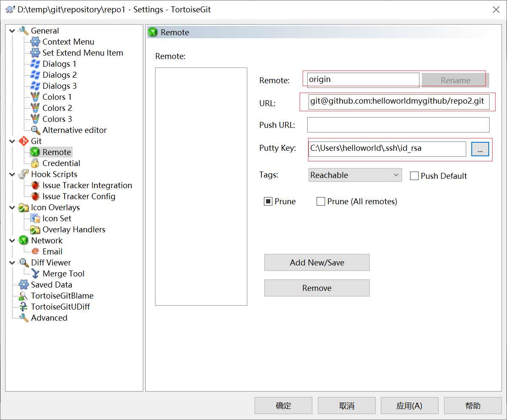Click the Remote name field containing origin
This screenshot has width=507, height=420.
[363, 79]
